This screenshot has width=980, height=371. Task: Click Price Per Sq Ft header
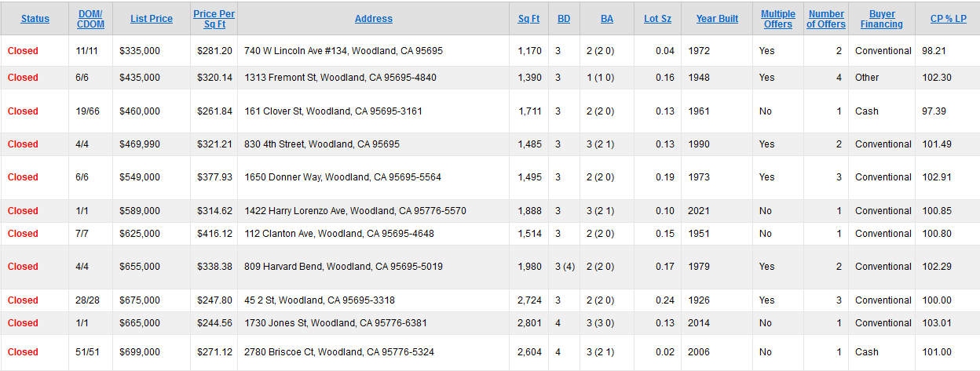(214, 19)
